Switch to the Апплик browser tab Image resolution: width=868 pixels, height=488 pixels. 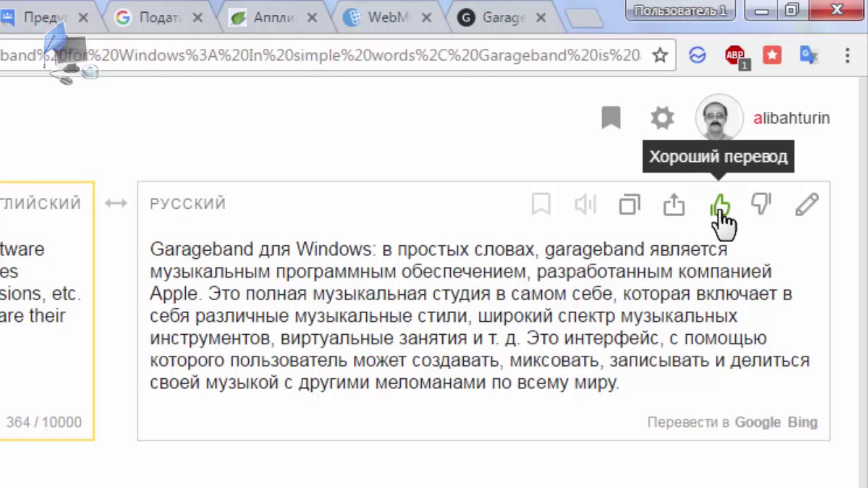275,18
